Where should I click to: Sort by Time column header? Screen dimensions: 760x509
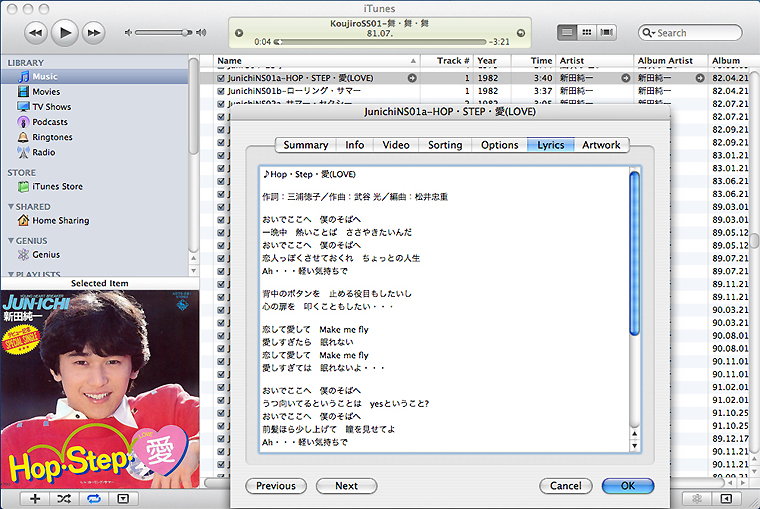(533, 61)
